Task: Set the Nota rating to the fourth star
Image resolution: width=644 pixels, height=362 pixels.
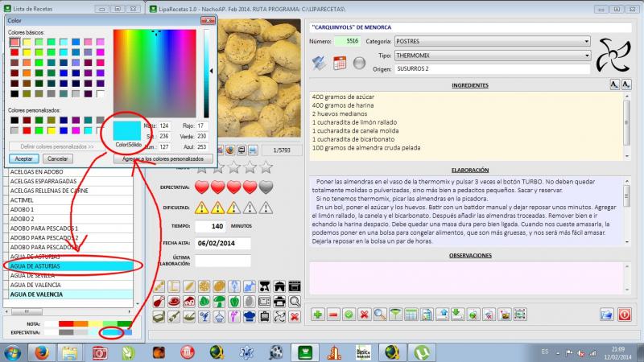Action: pyautogui.click(x=250, y=167)
